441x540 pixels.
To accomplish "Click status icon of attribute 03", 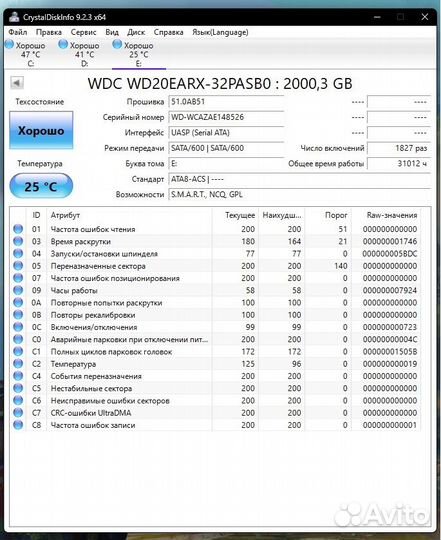I will (x=18, y=241).
